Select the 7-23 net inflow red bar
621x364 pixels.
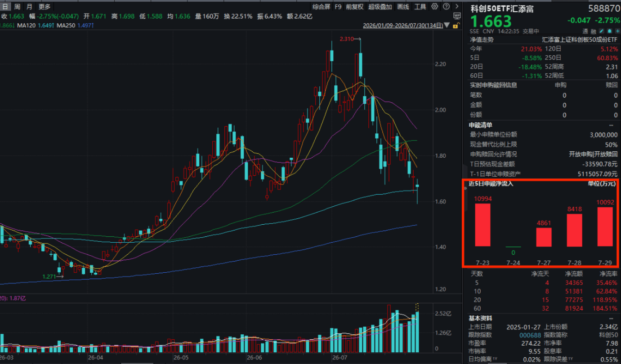coord(483,225)
